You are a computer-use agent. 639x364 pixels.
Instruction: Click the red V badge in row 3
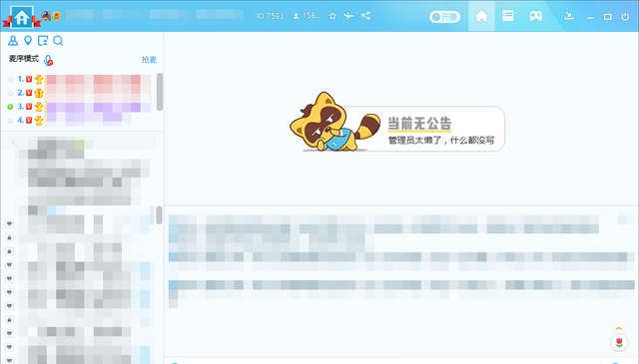tap(29, 107)
